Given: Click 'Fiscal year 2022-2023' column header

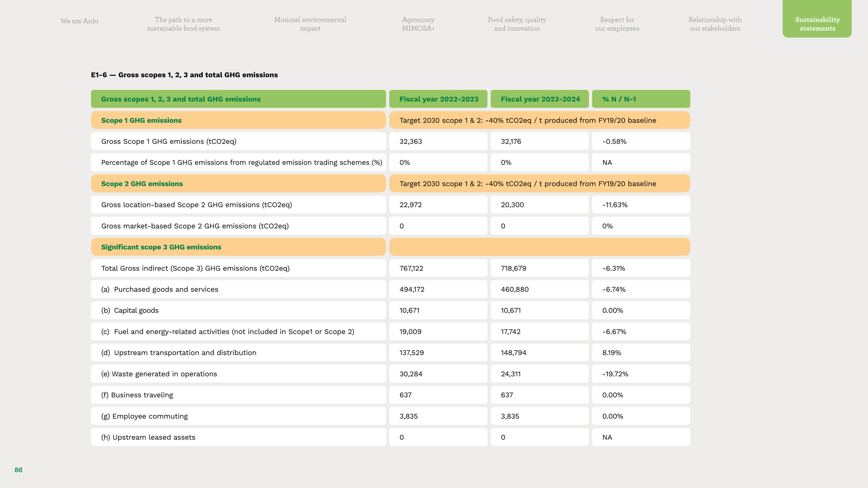Looking at the screenshot, I should coord(438,99).
